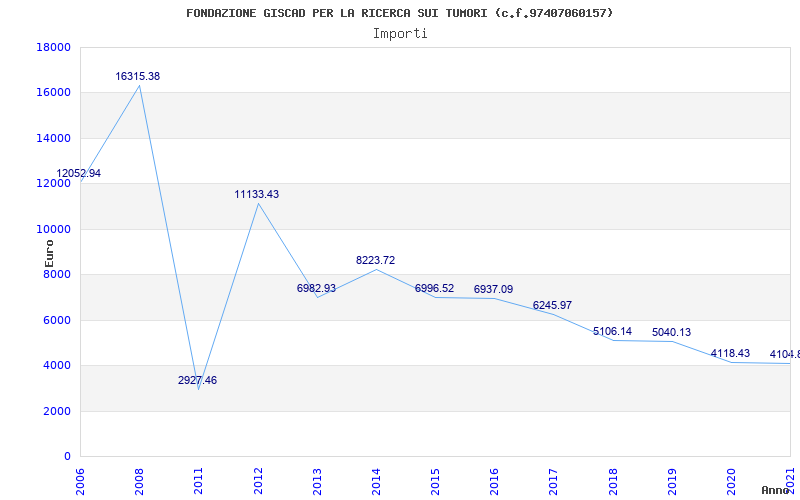Viewport: 800px width, 500px height.
Task: Select the 6982.93 data label
Action: (316, 288)
